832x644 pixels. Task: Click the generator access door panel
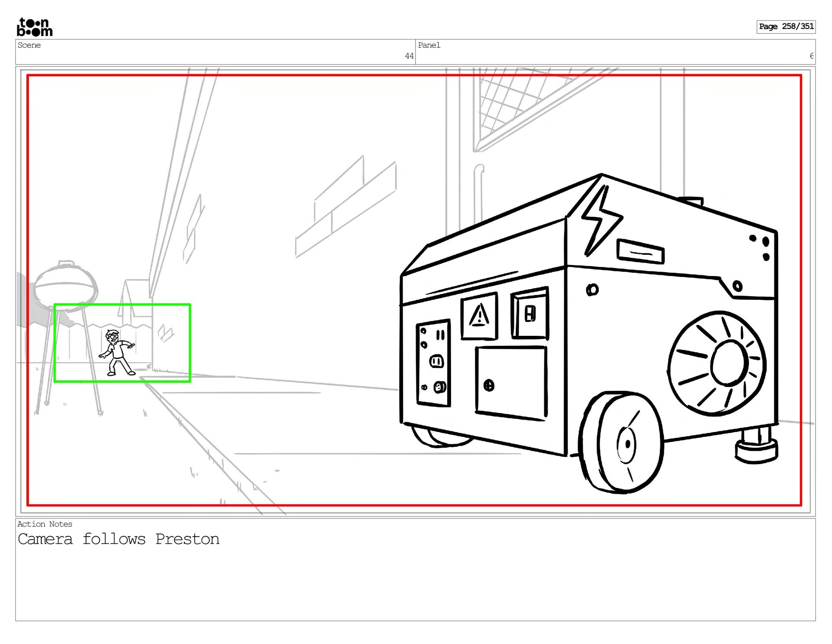coord(511,383)
